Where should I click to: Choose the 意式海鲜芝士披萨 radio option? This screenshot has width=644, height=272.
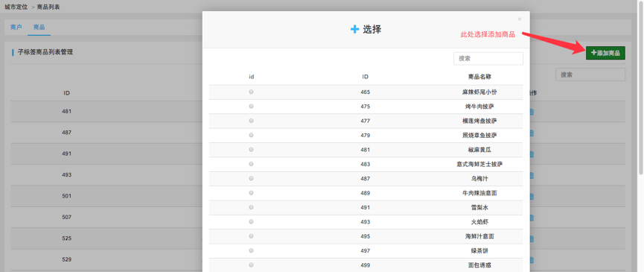251,164
